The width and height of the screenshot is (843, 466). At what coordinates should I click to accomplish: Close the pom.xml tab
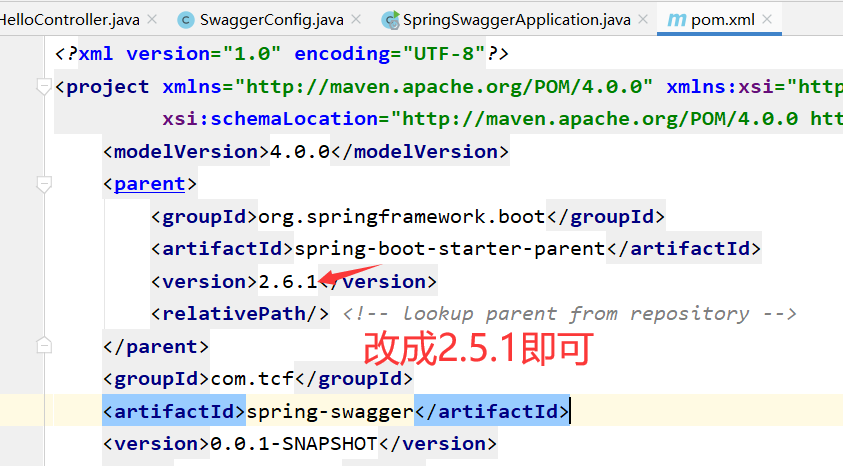click(x=767, y=19)
